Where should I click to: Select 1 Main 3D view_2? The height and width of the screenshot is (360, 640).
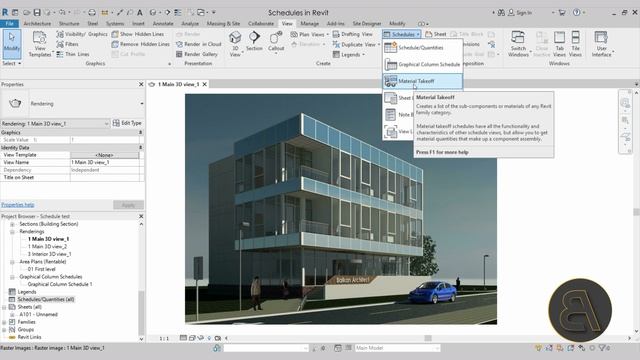(47, 247)
